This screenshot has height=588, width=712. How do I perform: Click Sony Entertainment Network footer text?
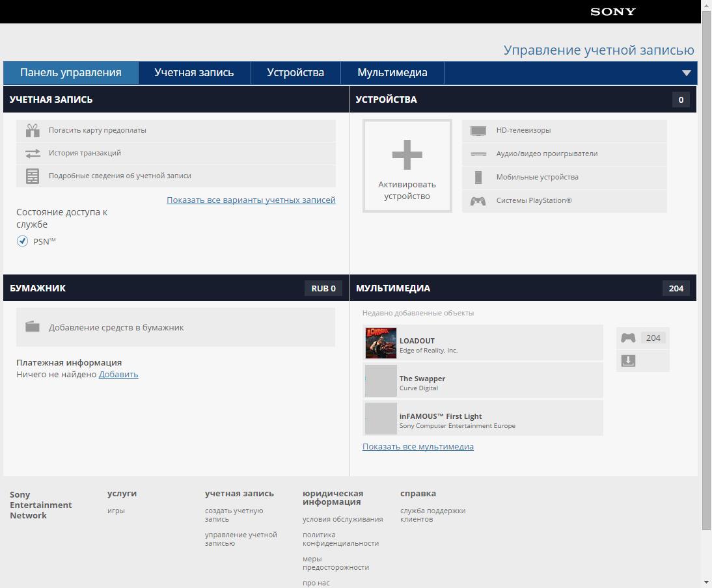[41, 505]
